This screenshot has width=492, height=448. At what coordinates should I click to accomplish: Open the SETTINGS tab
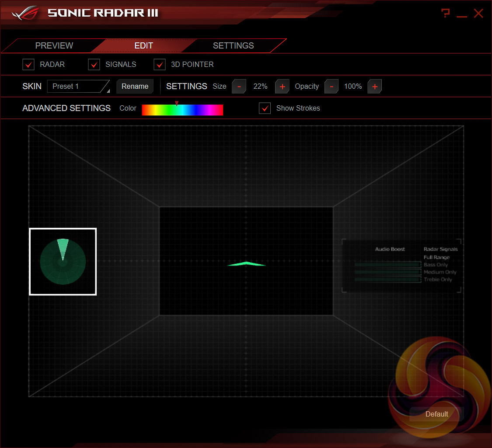[x=233, y=46]
